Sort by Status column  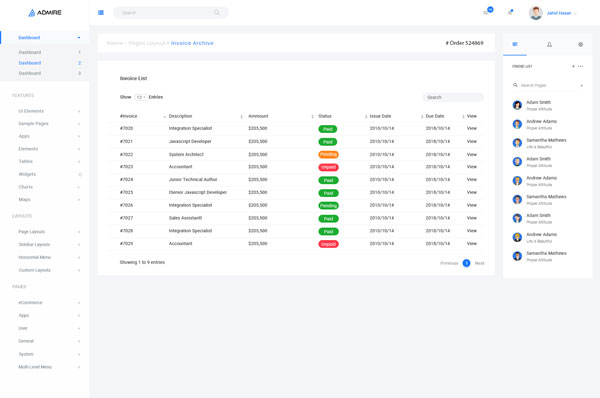click(342, 116)
